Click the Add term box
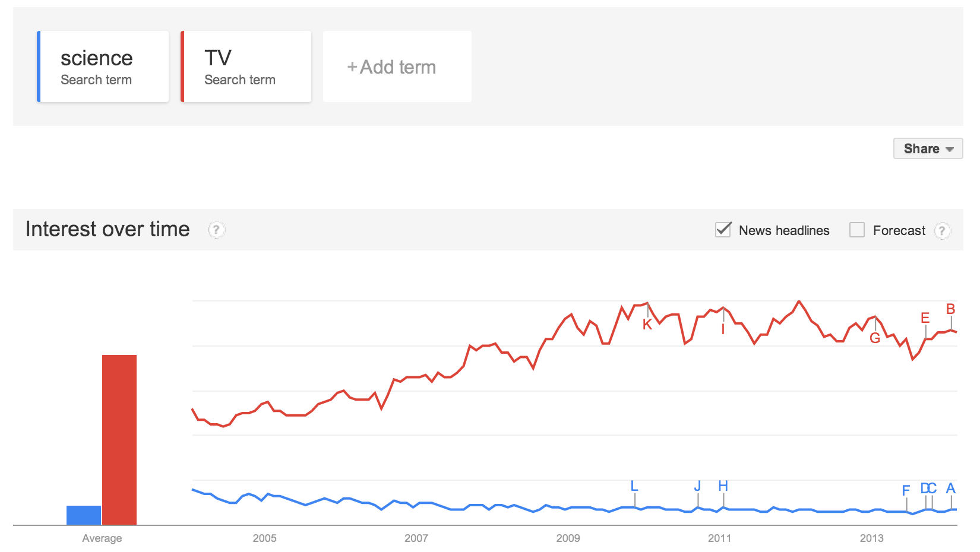 [397, 67]
